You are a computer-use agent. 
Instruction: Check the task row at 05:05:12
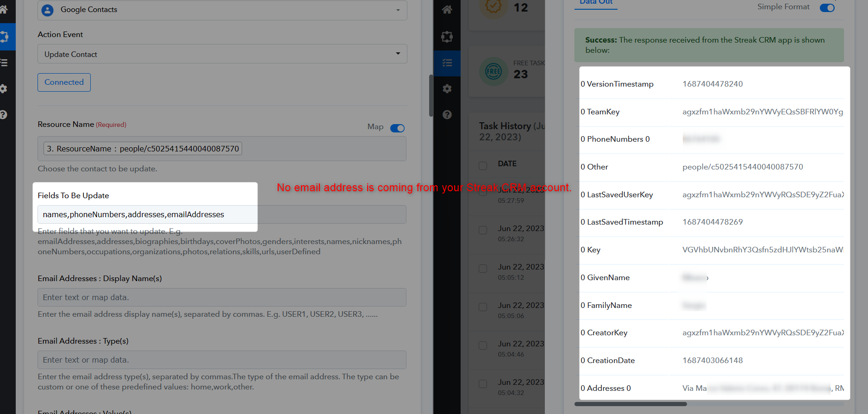483,269
